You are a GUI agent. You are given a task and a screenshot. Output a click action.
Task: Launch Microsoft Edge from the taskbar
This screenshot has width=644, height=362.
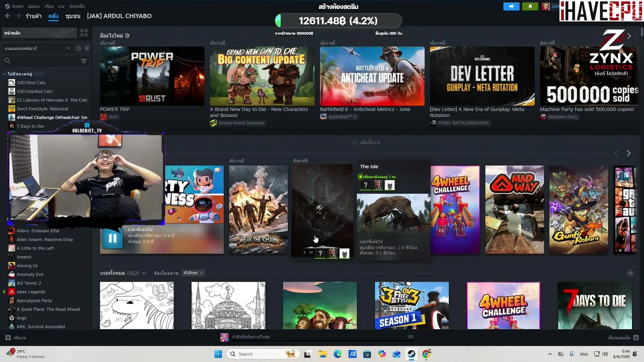click(x=338, y=354)
